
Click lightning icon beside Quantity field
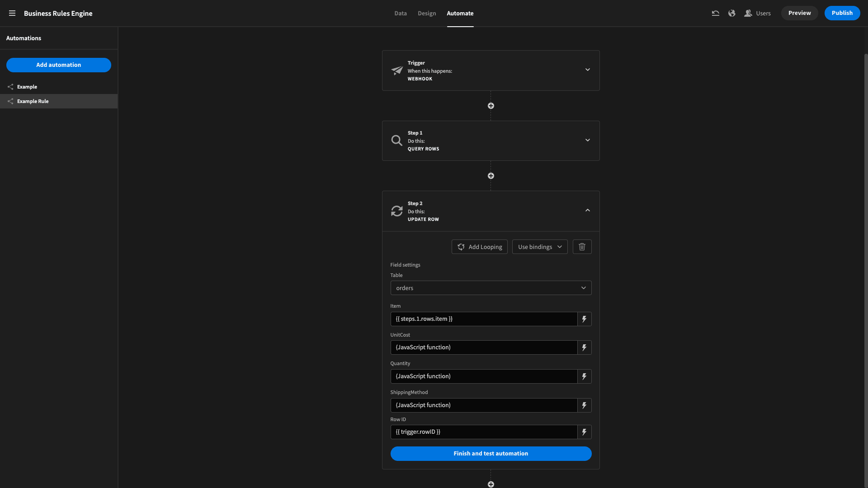(584, 376)
